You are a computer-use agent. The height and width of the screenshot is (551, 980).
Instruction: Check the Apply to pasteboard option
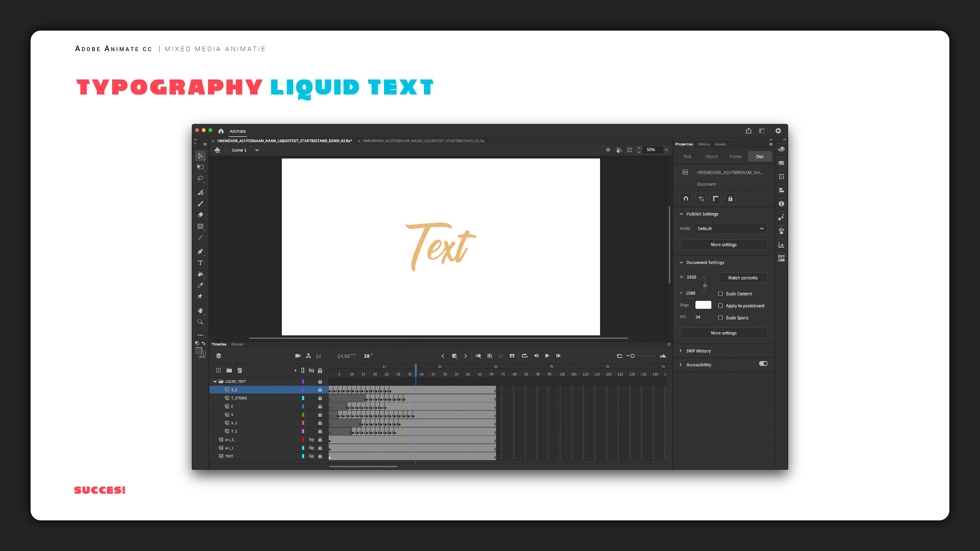coord(720,306)
